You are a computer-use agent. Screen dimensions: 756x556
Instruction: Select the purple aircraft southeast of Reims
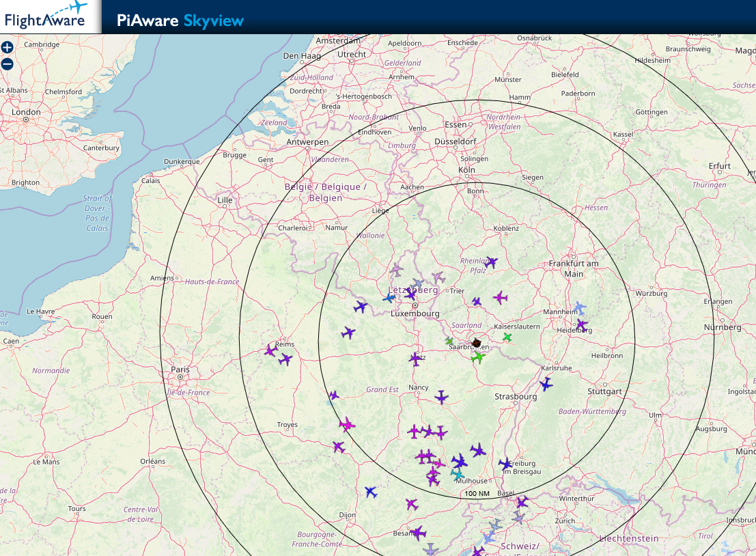pos(285,359)
